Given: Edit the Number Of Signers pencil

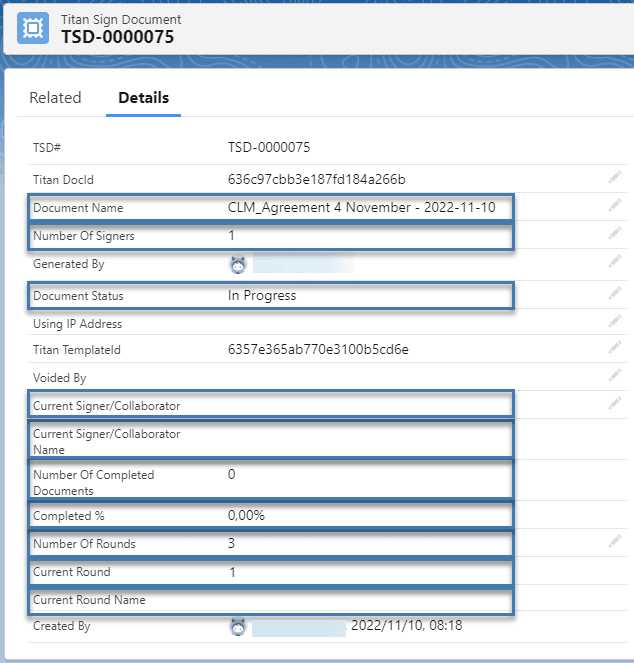Looking at the screenshot, I should [615, 233].
